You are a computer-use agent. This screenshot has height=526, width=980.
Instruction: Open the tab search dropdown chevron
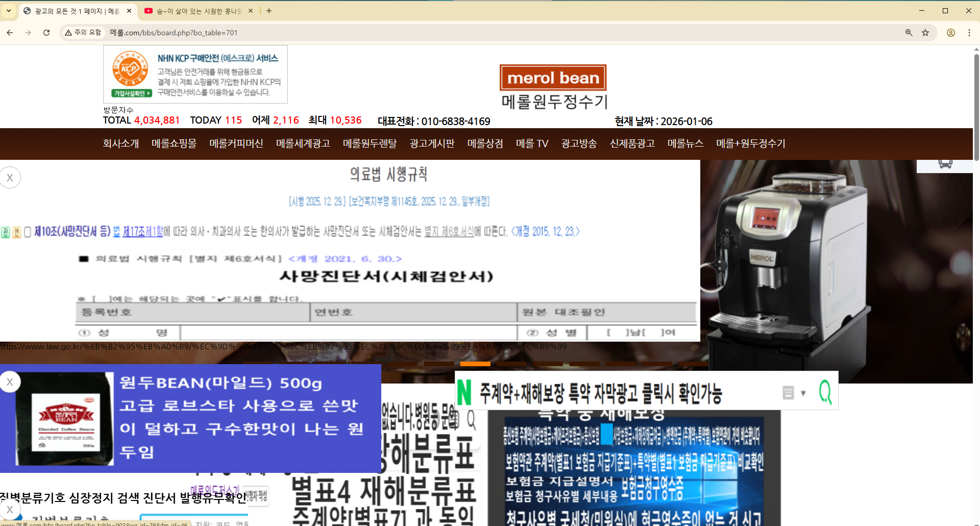point(9,11)
